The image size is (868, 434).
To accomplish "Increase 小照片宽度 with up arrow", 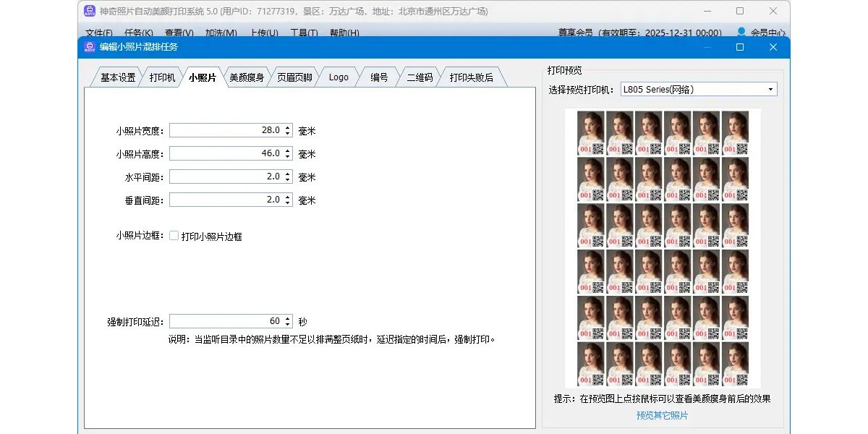I will point(288,127).
